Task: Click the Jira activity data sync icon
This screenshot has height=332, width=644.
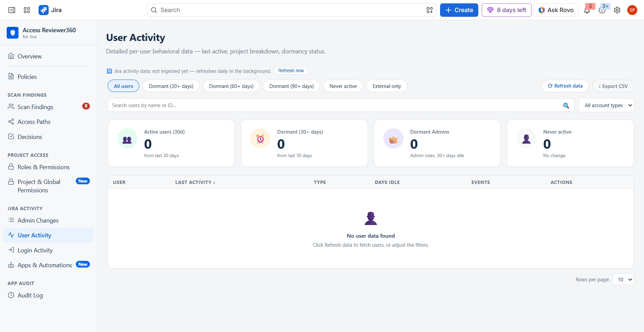Action: pos(109,71)
